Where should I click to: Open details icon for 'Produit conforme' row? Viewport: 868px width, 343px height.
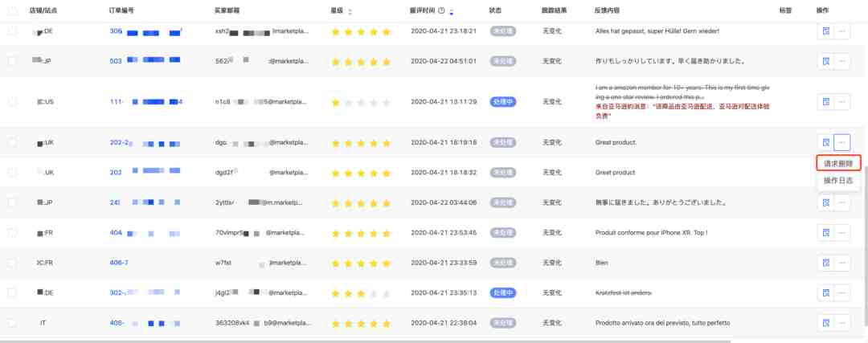(x=825, y=233)
